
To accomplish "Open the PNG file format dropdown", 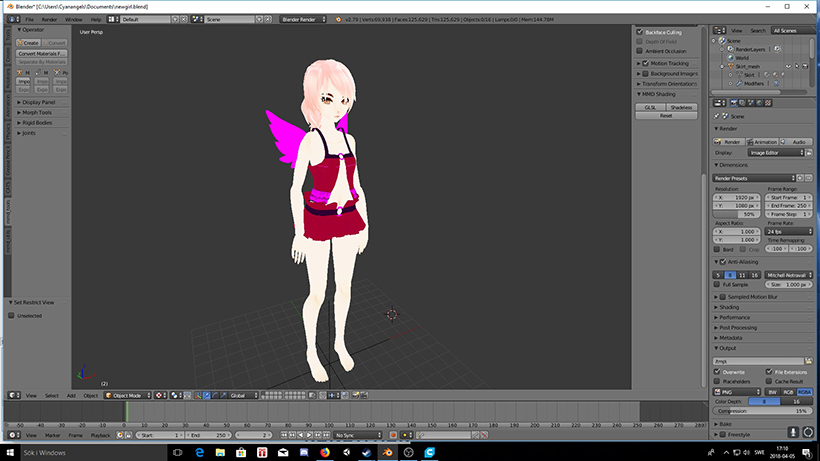I will [x=736, y=391].
